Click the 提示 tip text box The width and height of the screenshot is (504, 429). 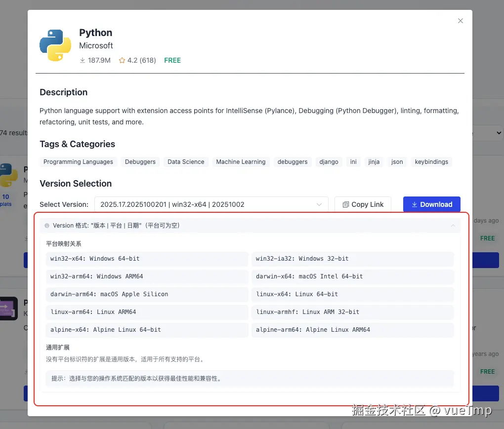[x=250, y=379]
